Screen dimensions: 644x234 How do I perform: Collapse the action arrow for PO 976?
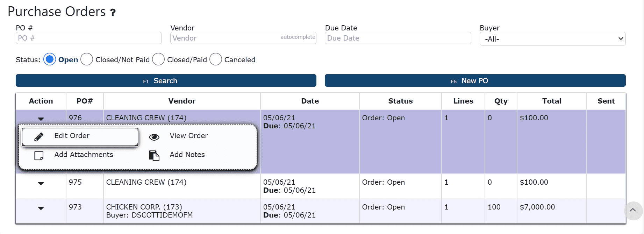point(41,119)
